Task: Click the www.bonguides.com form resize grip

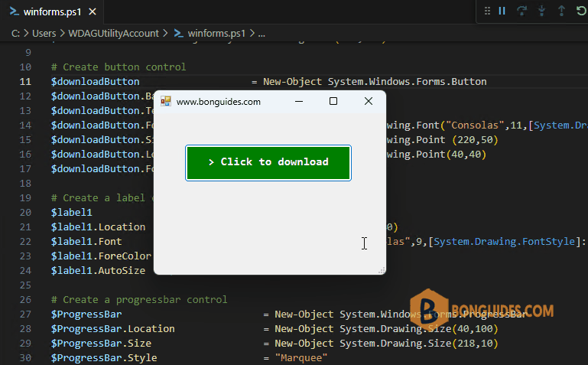Action: click(382, 270)
